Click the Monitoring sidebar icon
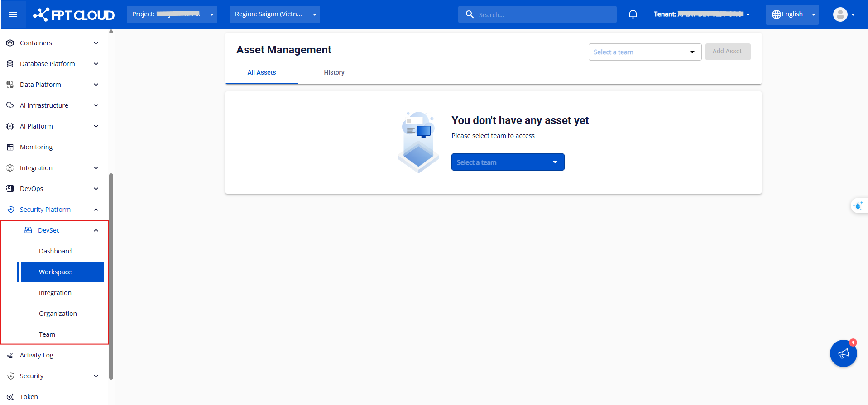 [x=10, y=147]
